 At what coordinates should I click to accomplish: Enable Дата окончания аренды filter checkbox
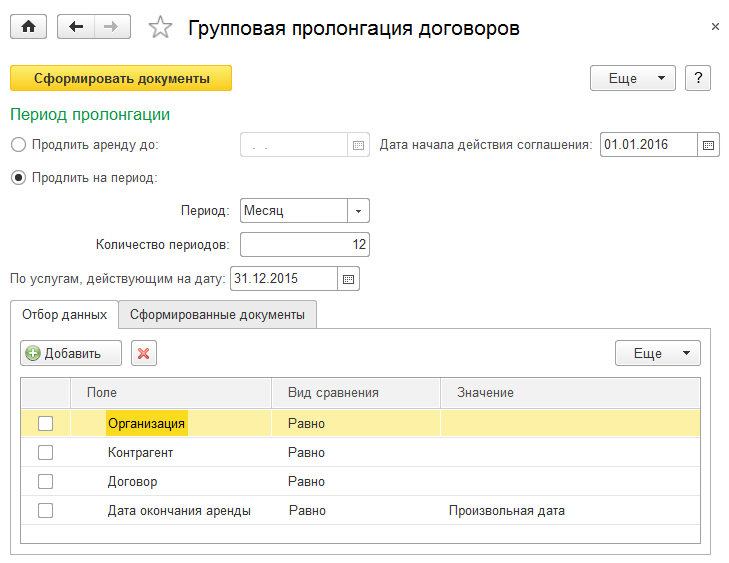coord(46,510)
